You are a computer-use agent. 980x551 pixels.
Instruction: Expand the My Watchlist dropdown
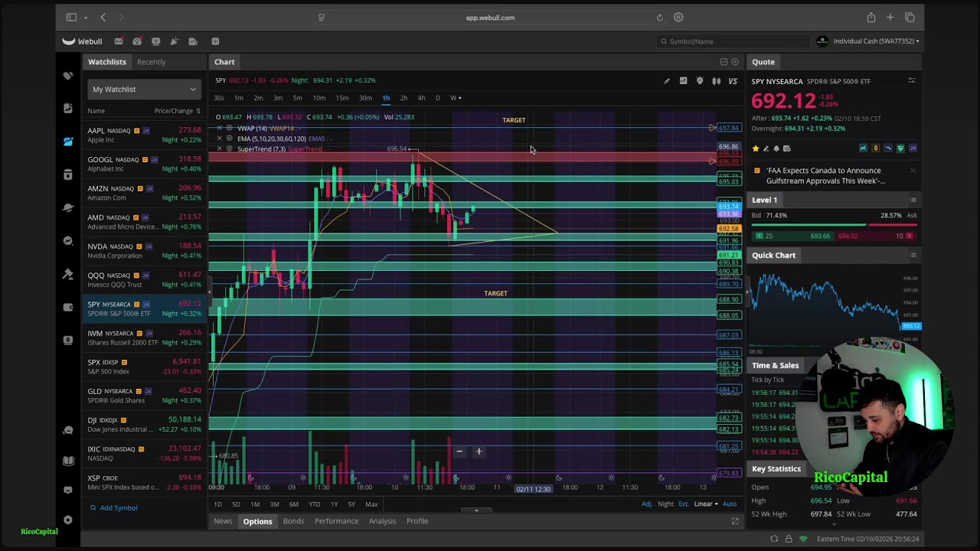[144, 90]
